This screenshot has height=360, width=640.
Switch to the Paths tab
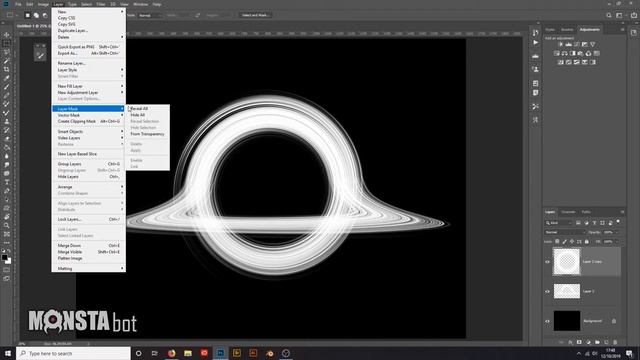pos(586,212)
